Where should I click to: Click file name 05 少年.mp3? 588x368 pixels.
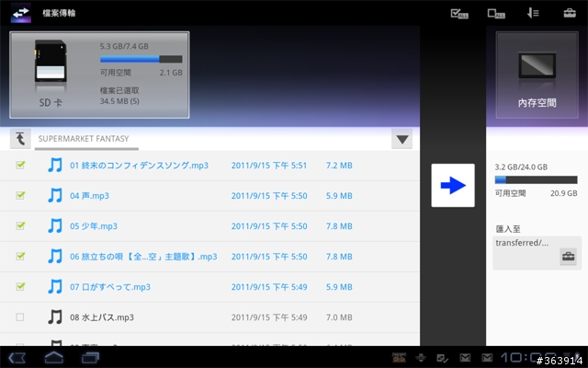[94, 226]
